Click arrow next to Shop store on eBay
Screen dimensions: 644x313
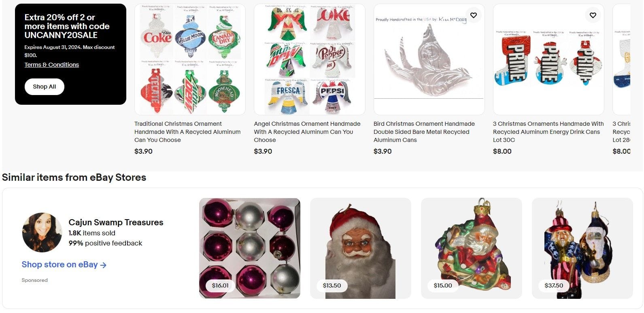(103, 265)
